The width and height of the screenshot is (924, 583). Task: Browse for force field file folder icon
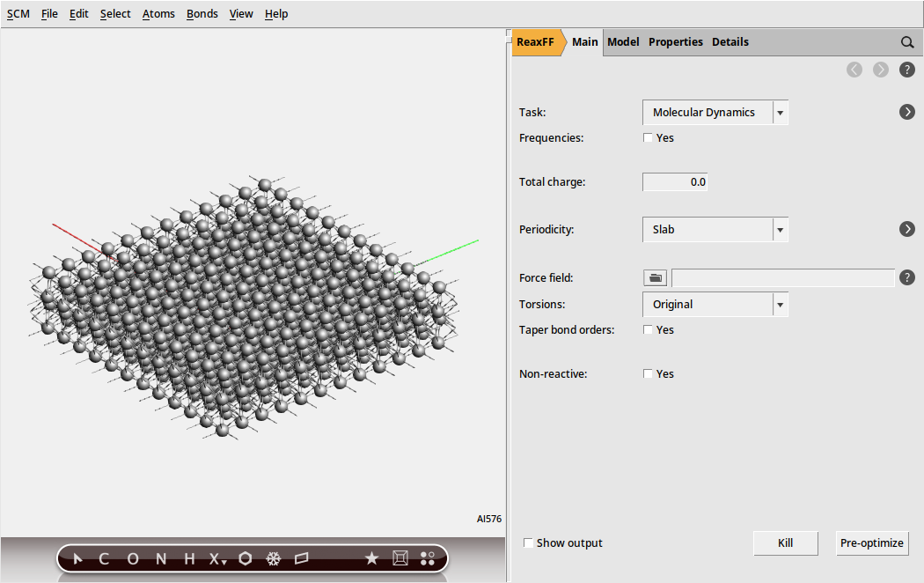coord(655,278)
